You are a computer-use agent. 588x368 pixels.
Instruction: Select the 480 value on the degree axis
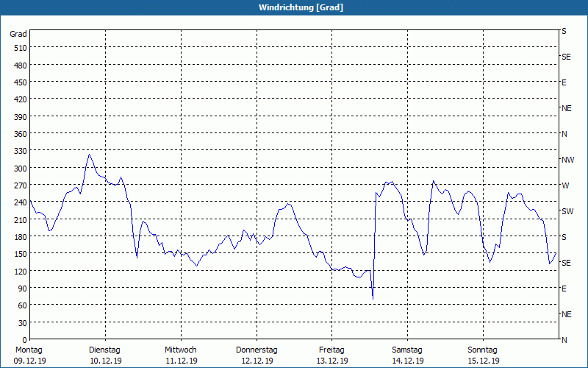21,66
